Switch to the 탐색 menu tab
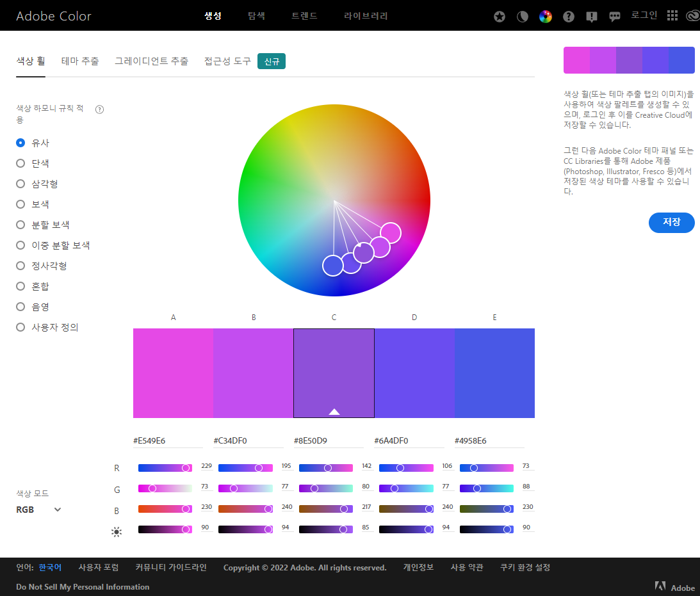Viewport: 700px width, 596px height. 256,16
